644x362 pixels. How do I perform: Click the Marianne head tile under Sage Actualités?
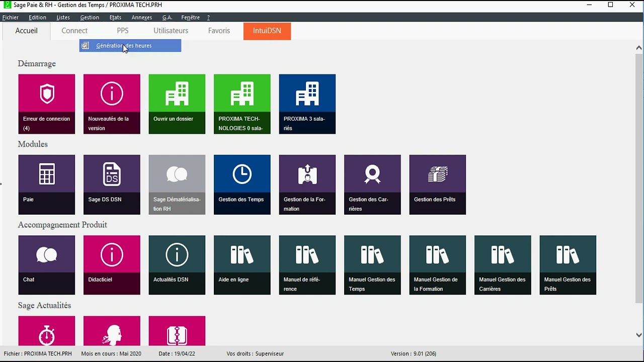click(x=112, y=331)
